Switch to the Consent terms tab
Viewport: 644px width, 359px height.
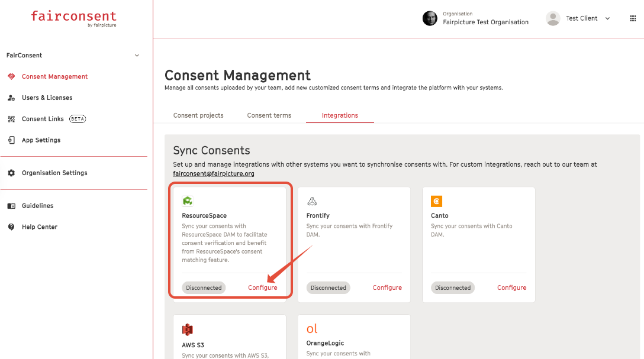(269, 115)
